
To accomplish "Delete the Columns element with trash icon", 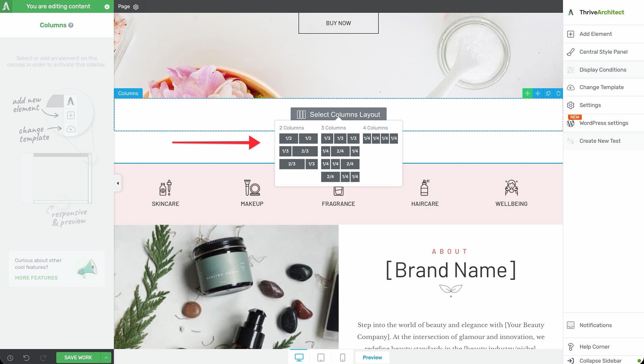I will tap(558, 93).
